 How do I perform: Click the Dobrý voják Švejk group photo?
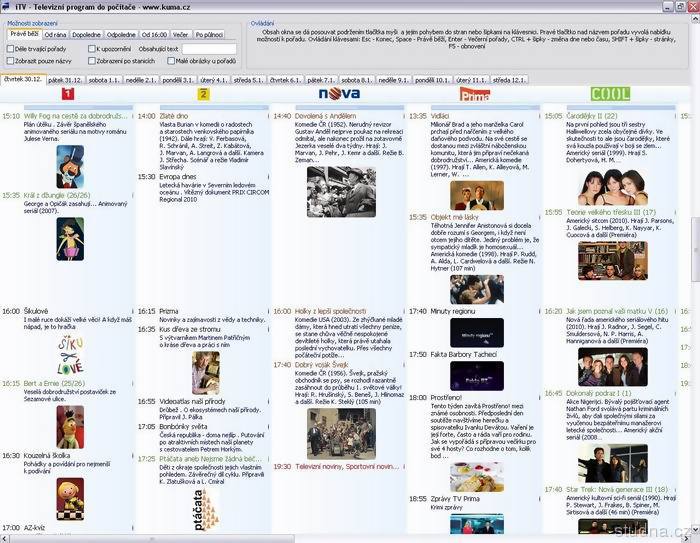[x=342, y=434]
